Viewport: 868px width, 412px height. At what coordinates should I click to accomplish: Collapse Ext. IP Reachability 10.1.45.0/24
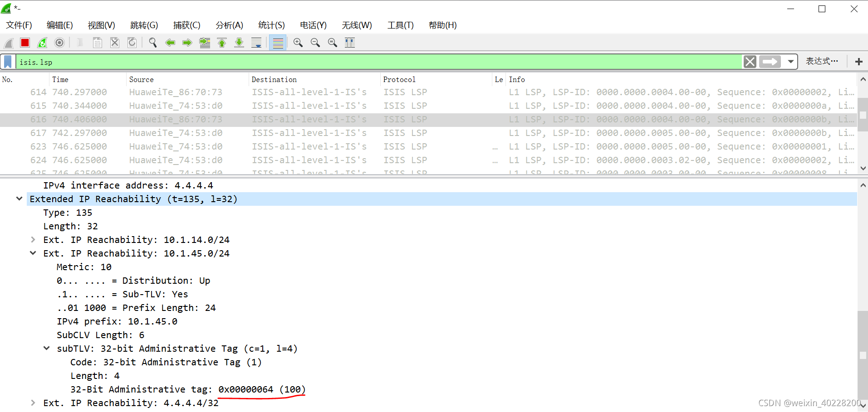coord(33,253)
